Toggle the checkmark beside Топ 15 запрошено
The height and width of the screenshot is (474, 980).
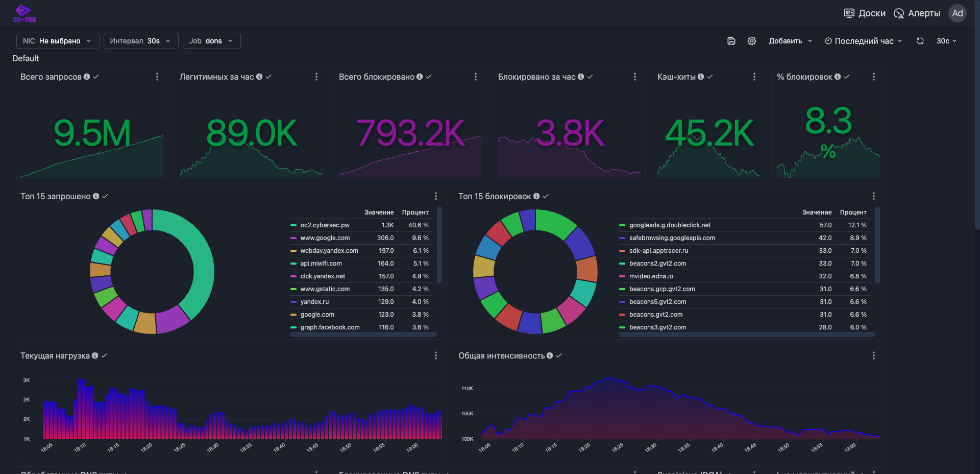105,196
